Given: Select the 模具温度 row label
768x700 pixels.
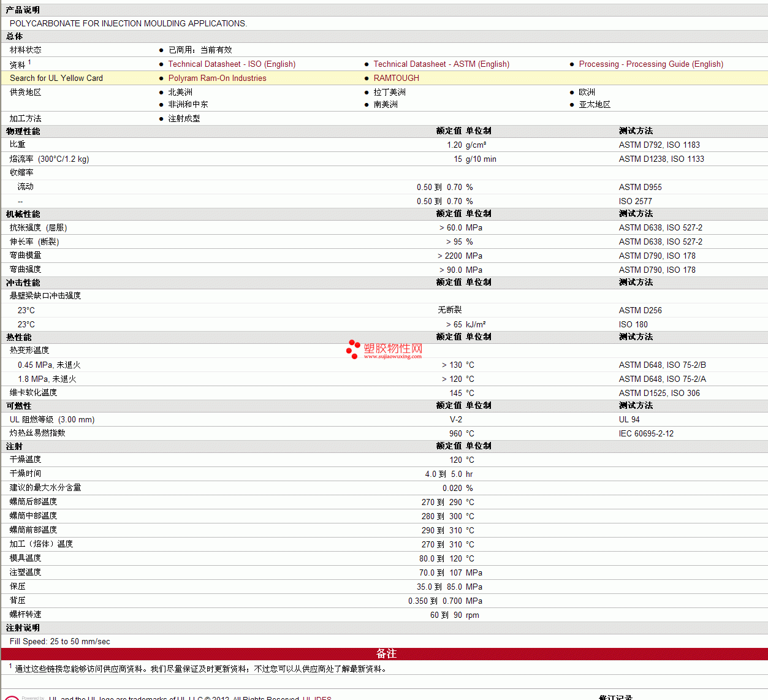Looking at the screenshot, I should point(26,558).
